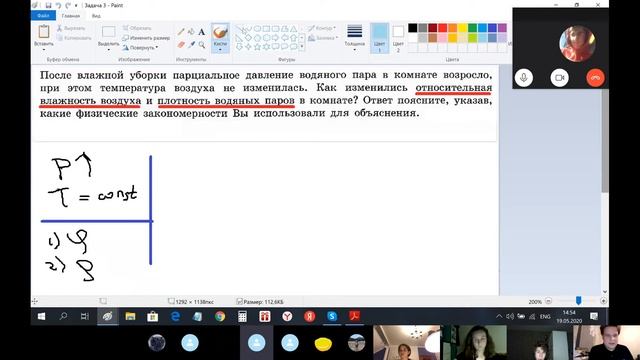
Task: Pick the purple color swatch
Action: pyautogui.click(x=502, y=28)
